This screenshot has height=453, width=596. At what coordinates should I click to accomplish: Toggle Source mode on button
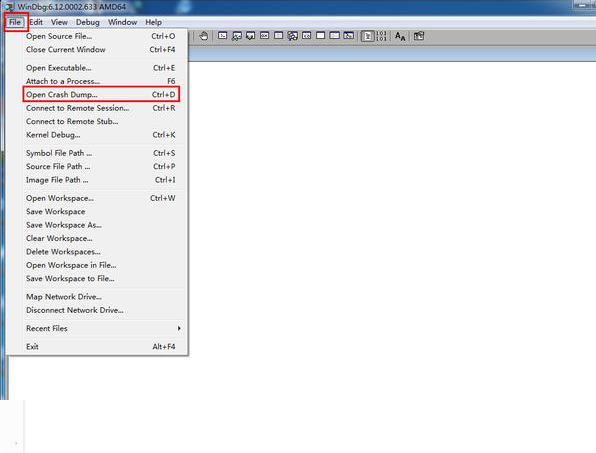pos(368,36)
